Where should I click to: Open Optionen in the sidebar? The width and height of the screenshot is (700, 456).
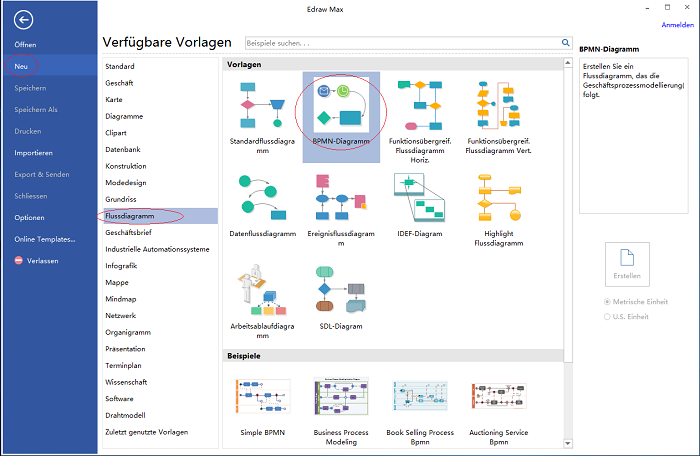coord(29,218)
